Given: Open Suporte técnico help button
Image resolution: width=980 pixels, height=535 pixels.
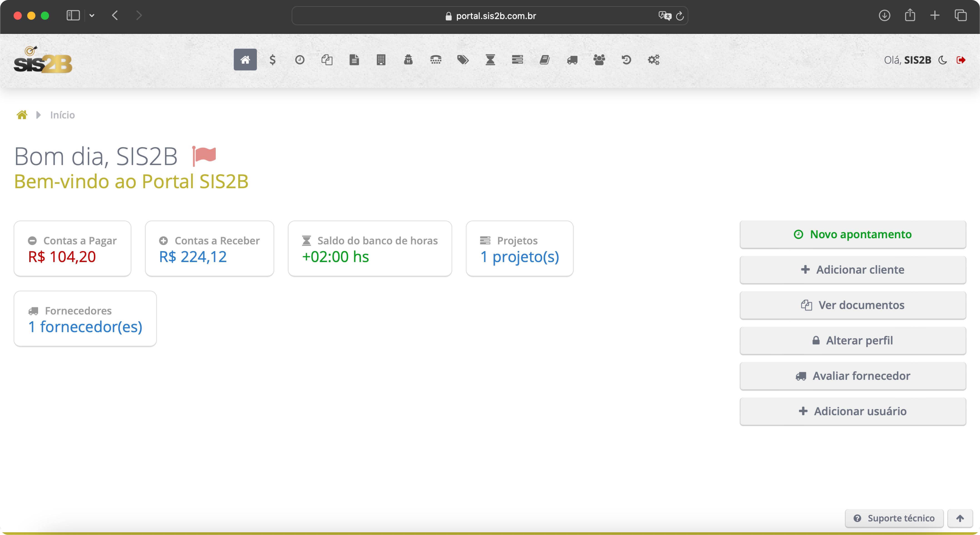Looking at the screenshot, I should tap(894, 518).
